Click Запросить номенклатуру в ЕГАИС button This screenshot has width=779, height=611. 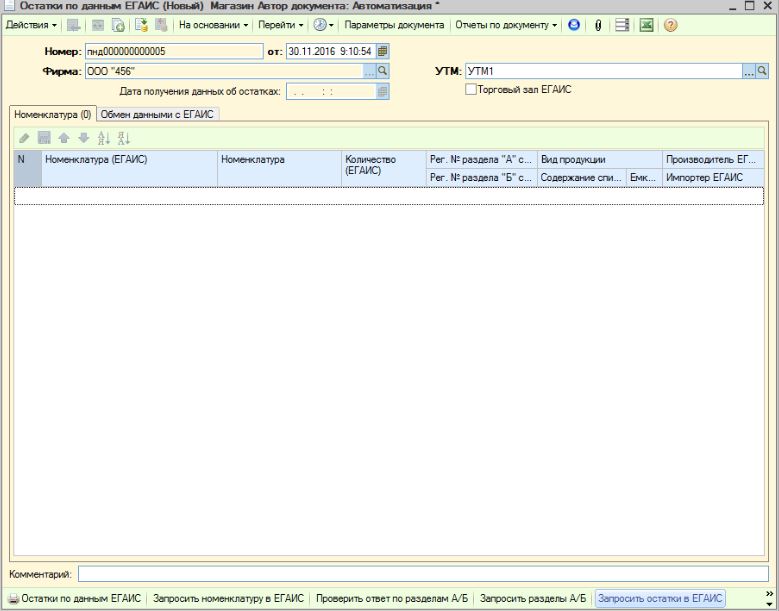point(228,598)
